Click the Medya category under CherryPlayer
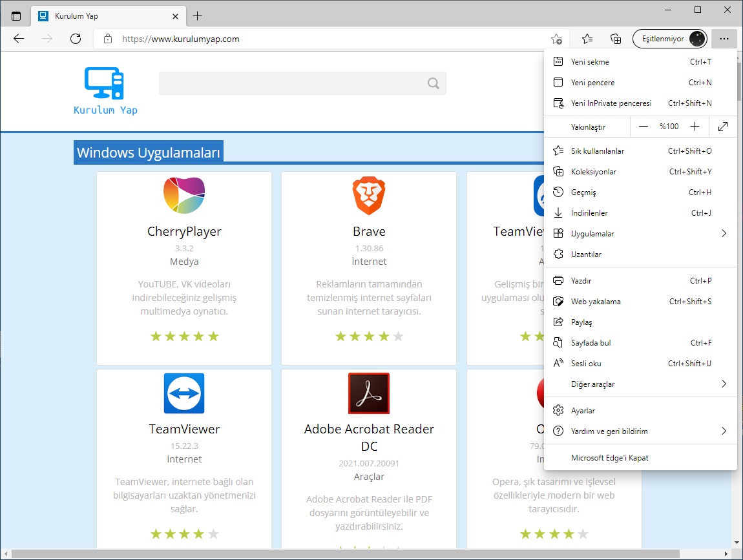 click(184, 262)
